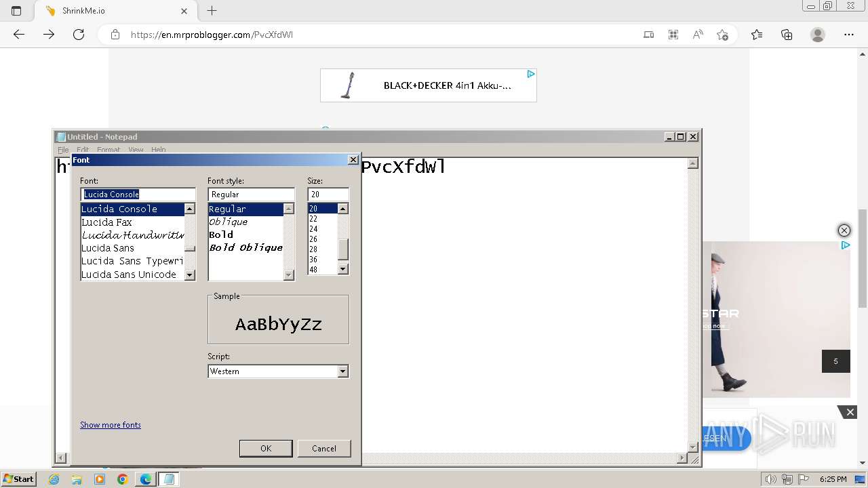Launch Internet Explorer from taskbar
The width and height of the screenshot is (868, 488).
tap(54, 479)
